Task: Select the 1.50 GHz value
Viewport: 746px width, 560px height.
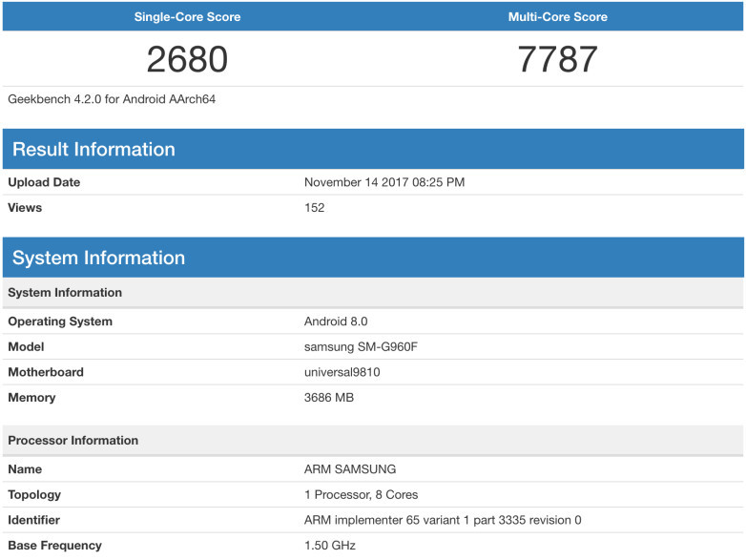Action: pos(330,546)
